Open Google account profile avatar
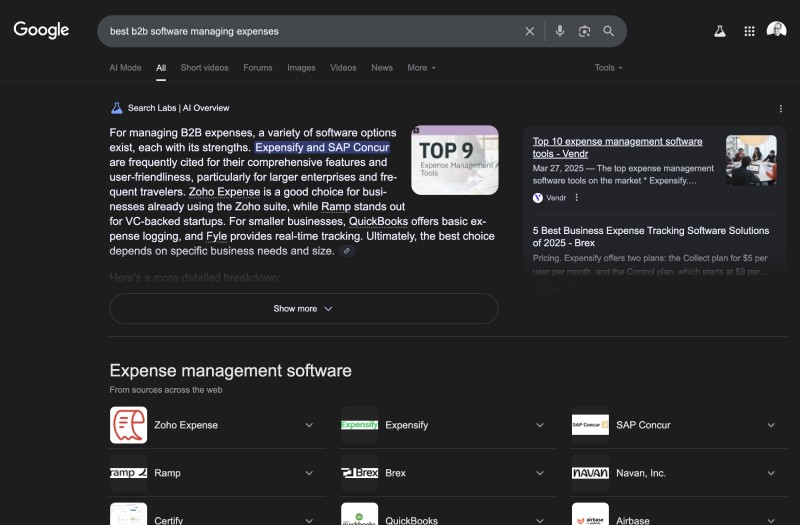The image size is (800, 525). point(777,30)
